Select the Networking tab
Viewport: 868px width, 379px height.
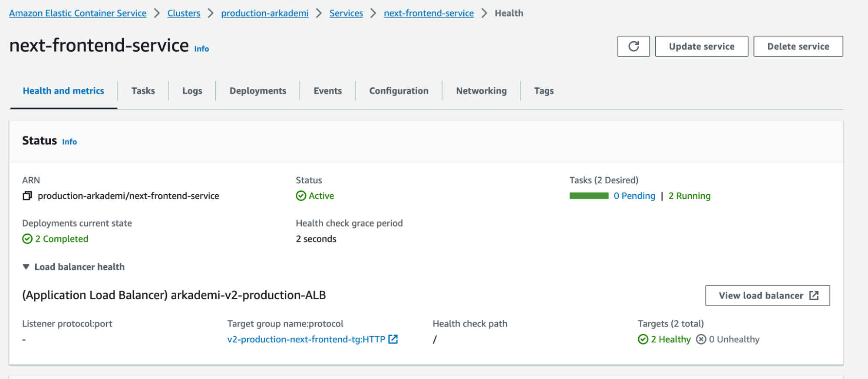click(x=481, y=91)
